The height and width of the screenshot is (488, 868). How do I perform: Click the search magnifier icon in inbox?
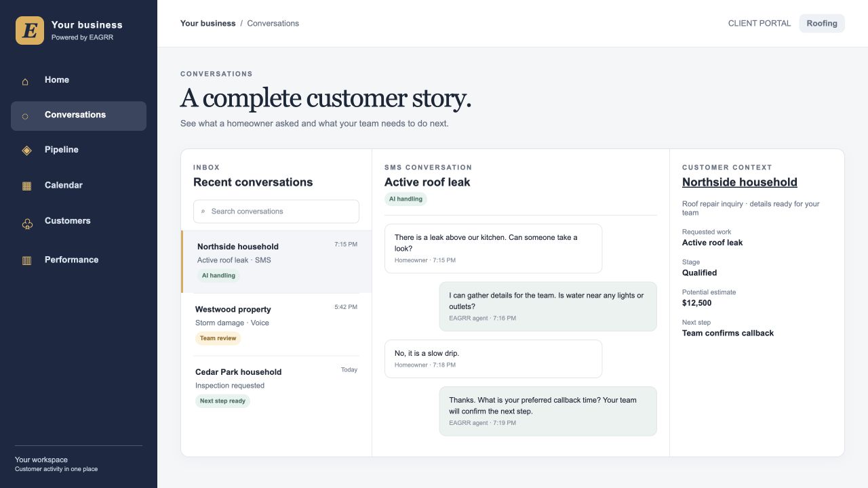[x=203, y=211]
